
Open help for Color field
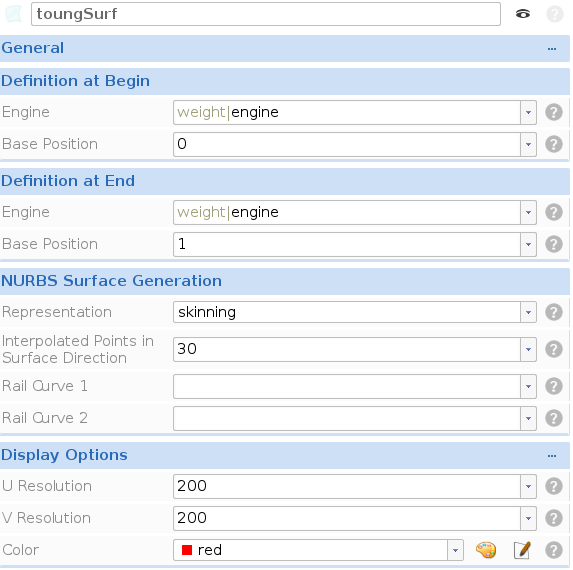[554, 550]
